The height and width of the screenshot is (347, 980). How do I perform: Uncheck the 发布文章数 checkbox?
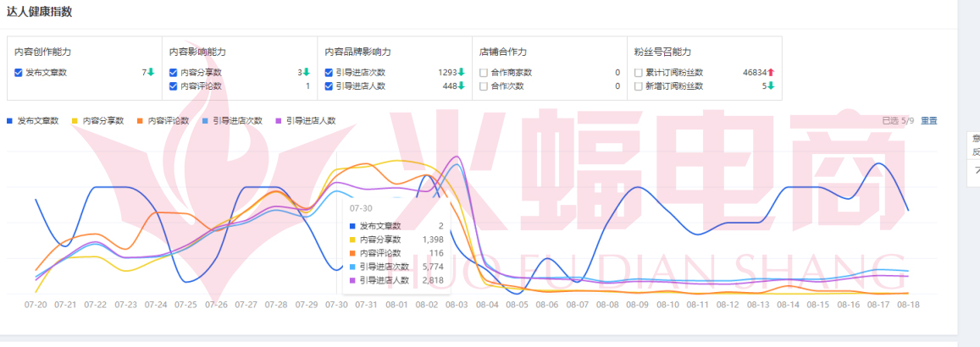coord(19,73)
